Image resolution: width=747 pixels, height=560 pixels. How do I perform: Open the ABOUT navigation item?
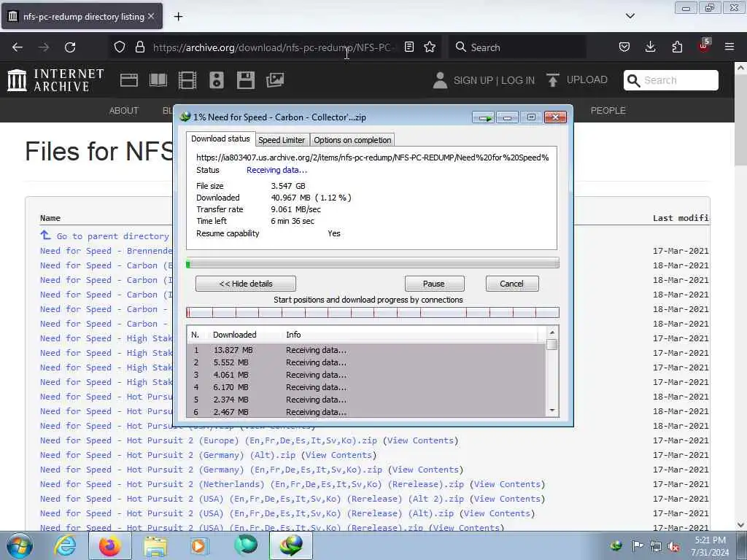[124, 111]
